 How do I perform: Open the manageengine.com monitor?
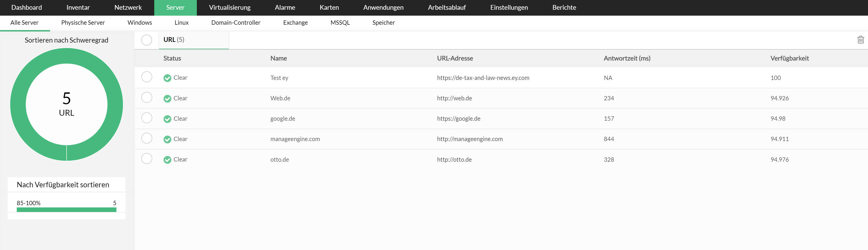click(x=295, y=139)
